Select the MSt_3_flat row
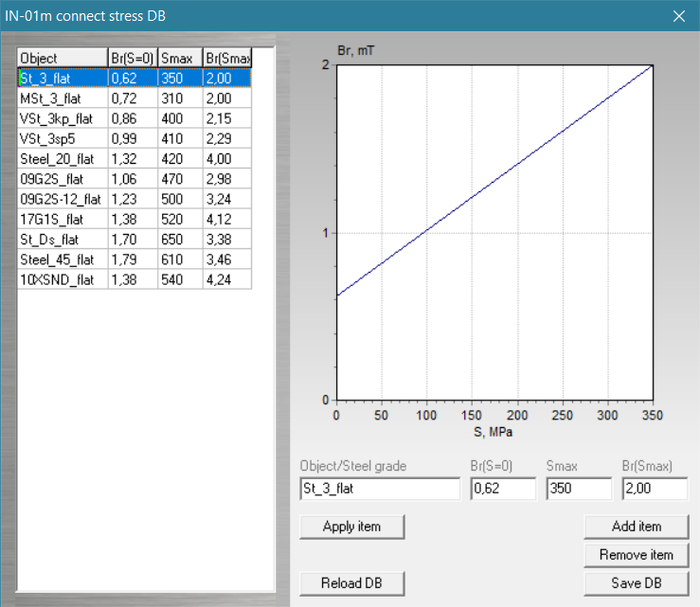Viewport: 700px width, 607px height. (x=63, y=98)
